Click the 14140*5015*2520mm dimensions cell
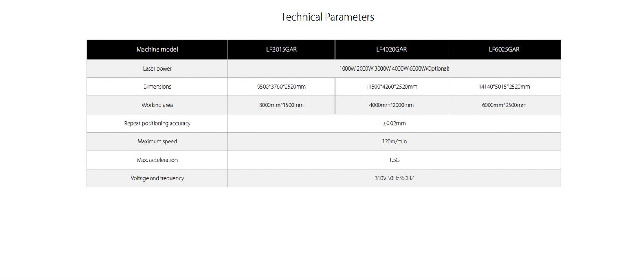 point(504,87)
